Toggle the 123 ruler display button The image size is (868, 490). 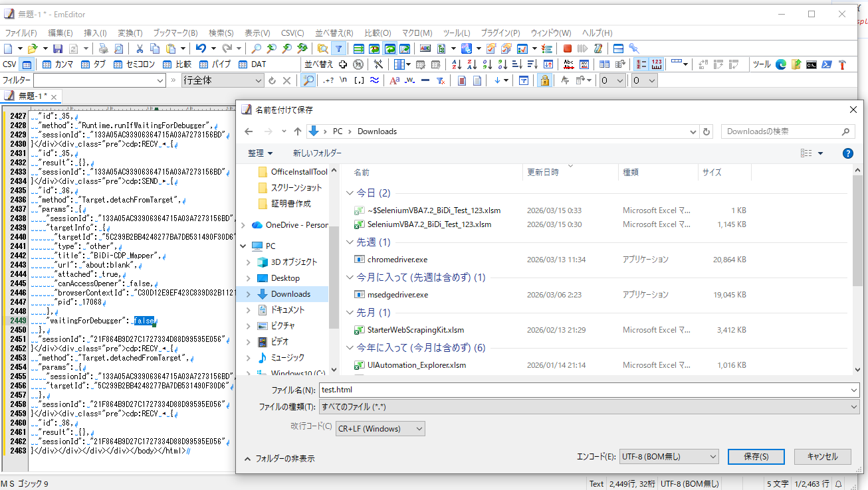[656, 64]
